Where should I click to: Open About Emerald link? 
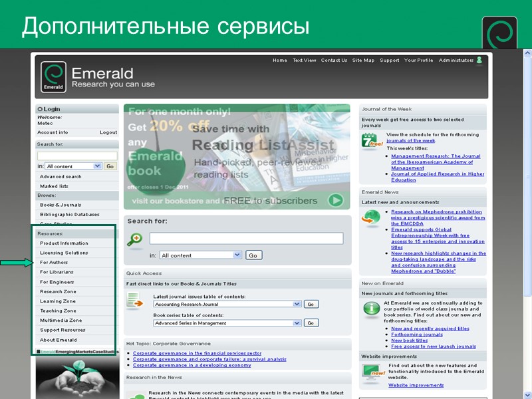(59, 340)
